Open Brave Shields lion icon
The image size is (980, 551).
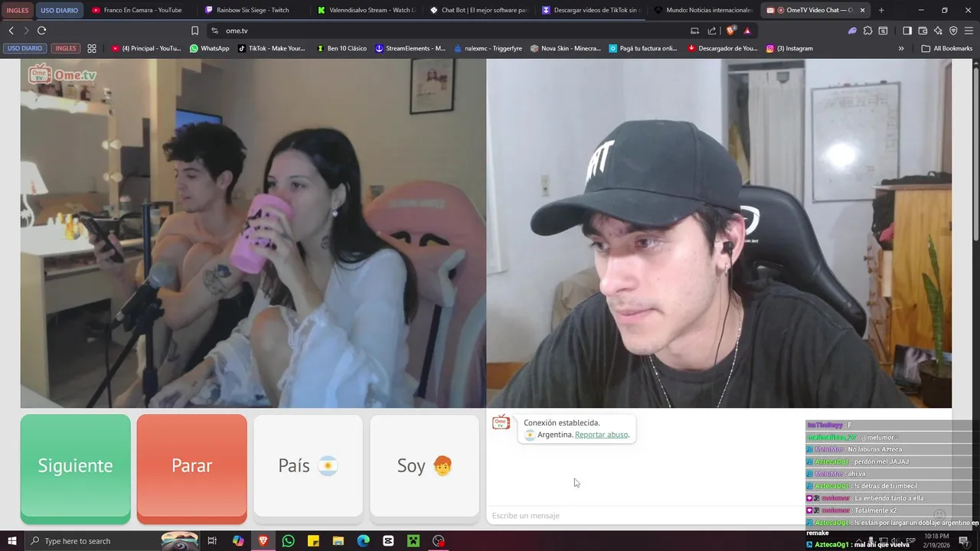click(730, 31)
